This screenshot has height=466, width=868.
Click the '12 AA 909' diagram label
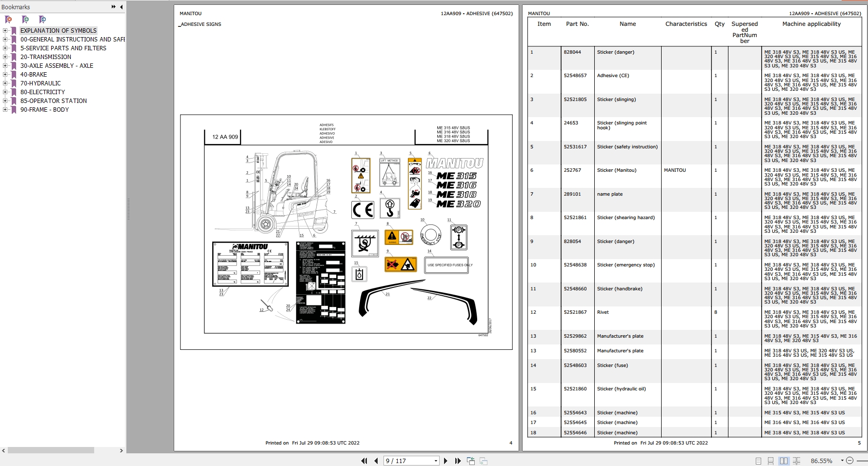(225, 137)
